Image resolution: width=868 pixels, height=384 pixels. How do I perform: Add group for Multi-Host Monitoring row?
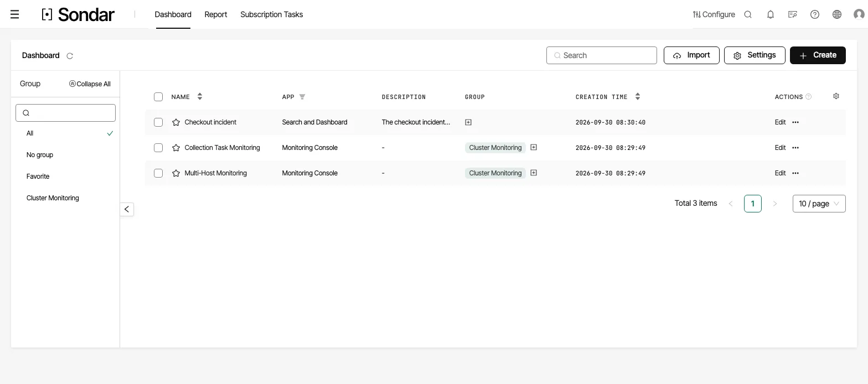[x=534, y=173]
